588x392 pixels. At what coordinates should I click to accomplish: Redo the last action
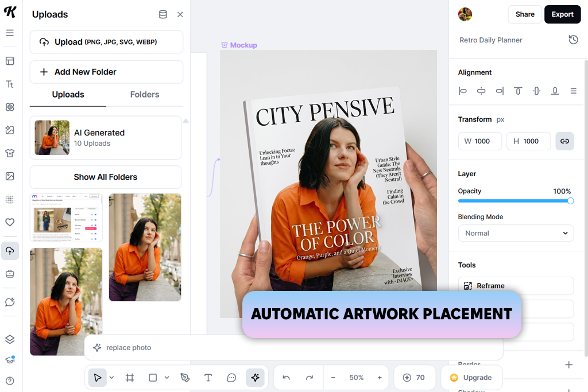point(310,378)
